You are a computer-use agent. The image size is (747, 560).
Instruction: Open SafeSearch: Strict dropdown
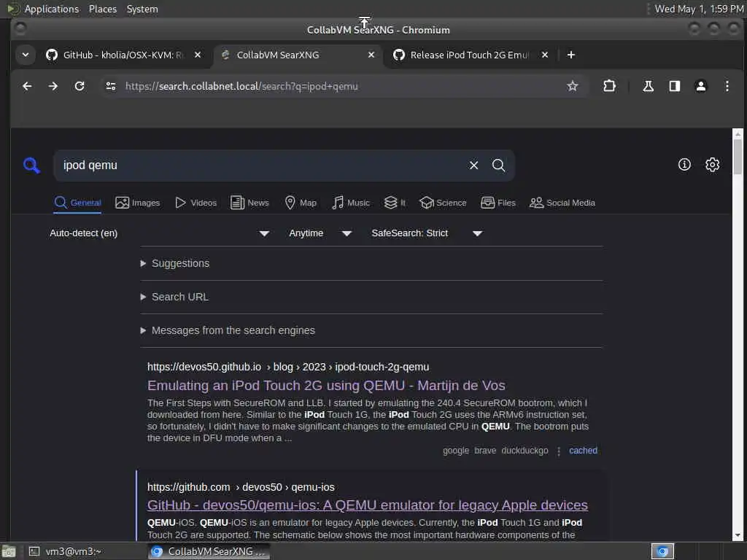[x=427, y=233]
